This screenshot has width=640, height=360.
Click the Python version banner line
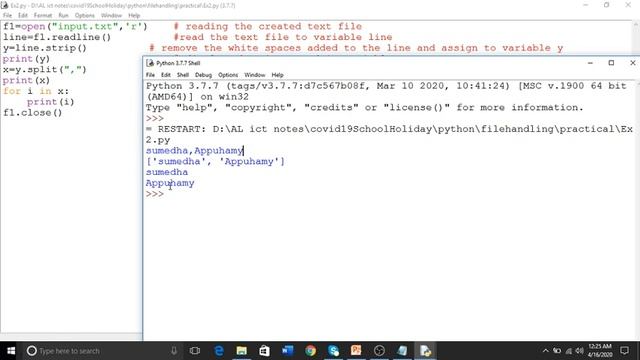tap(386, 91)
